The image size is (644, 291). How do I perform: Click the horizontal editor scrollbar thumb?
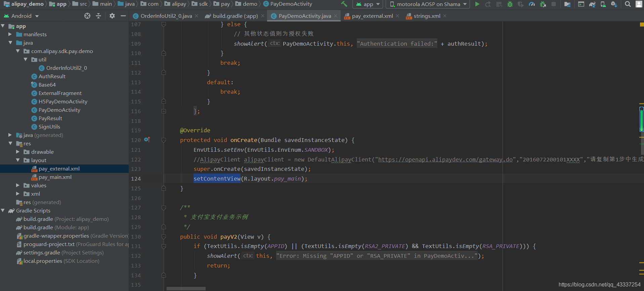click(186, 289)
